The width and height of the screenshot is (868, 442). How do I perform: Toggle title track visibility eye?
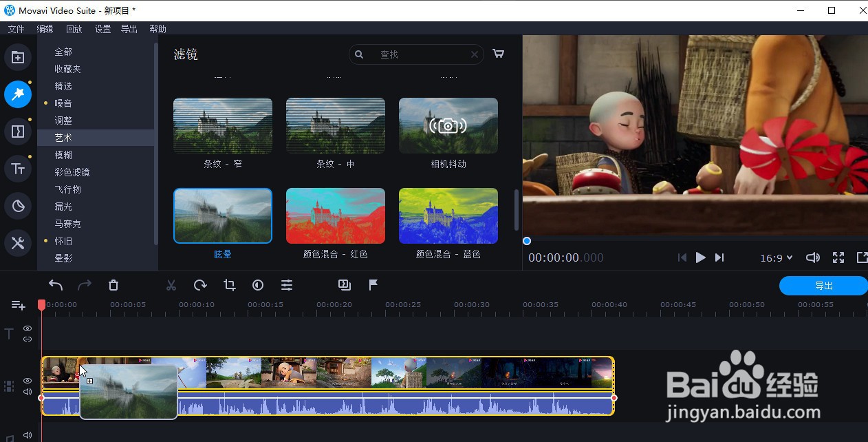click(28, 329)
